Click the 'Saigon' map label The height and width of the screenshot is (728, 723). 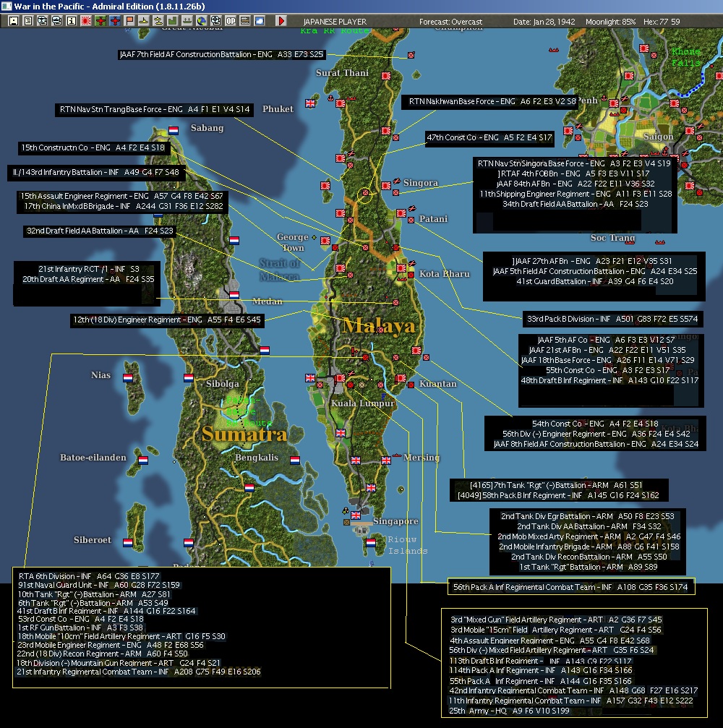coord(658,137)
